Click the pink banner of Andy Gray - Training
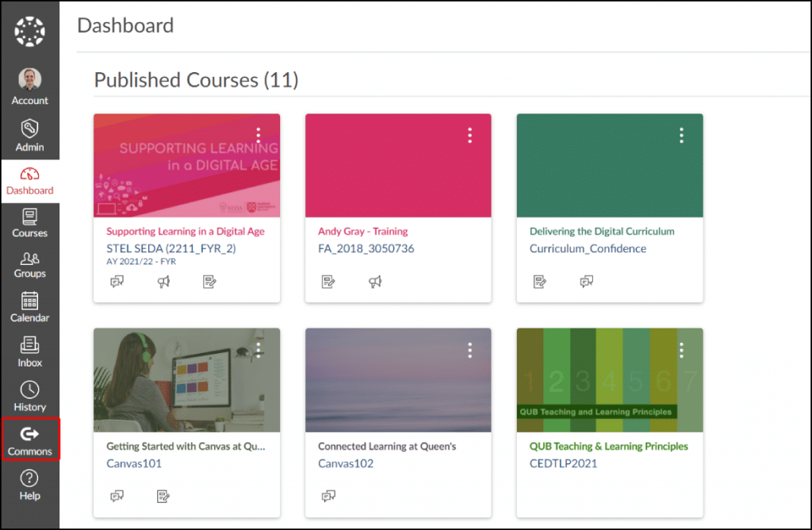Image resolution: width=812 pixels, height=530 pixels. (398, 164)
